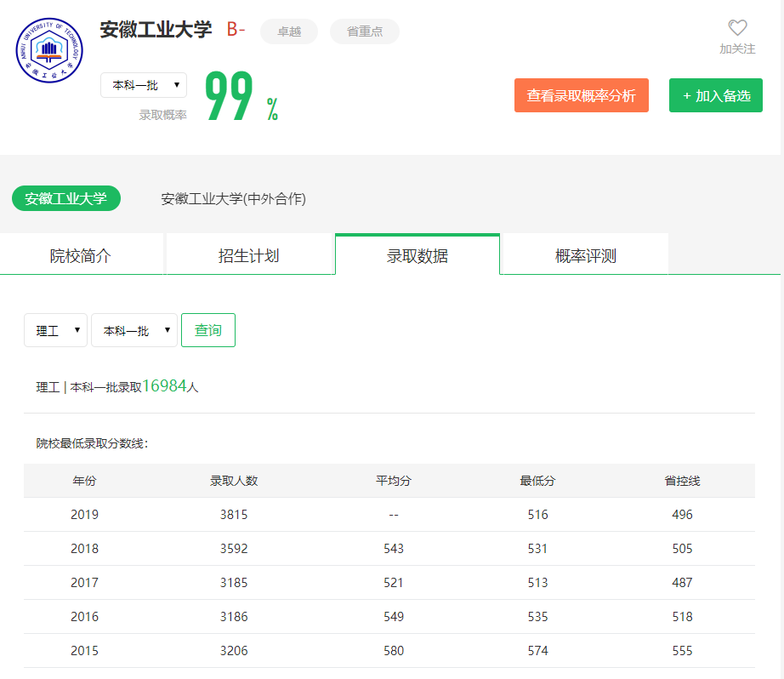Open the 理工 subject dropdown
This screenshot has height=679, width=784.
point(55,330)
